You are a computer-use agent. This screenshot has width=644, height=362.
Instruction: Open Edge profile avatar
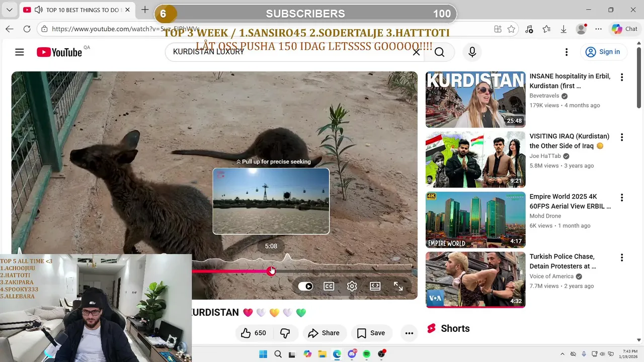(581, 29)
